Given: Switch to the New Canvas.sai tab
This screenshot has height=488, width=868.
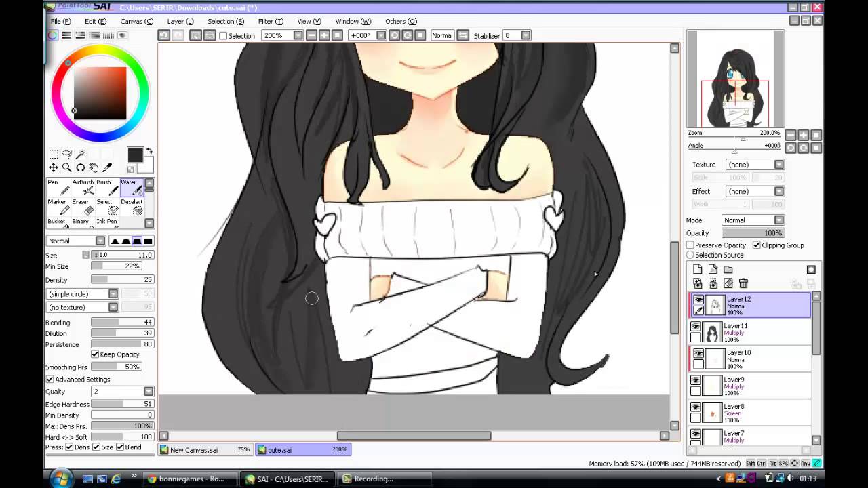Looking at the screenshot, I should tap(203, 449).
